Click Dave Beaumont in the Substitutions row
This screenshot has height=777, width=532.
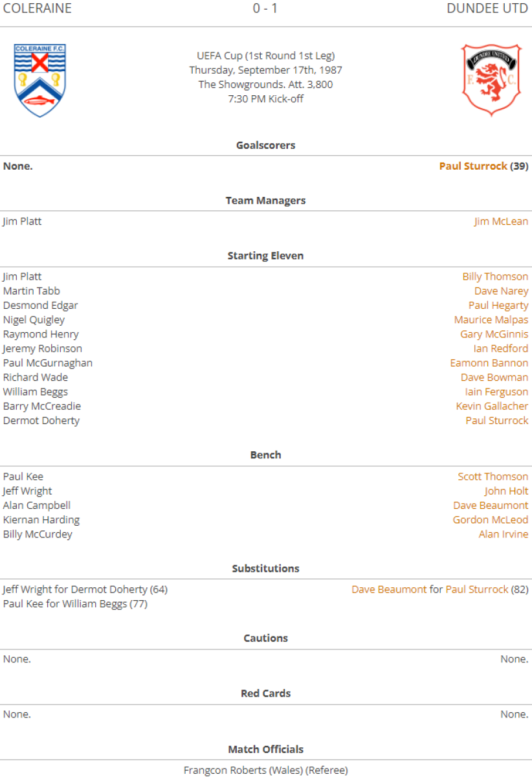pyautogui.click(x=389, y=590)
